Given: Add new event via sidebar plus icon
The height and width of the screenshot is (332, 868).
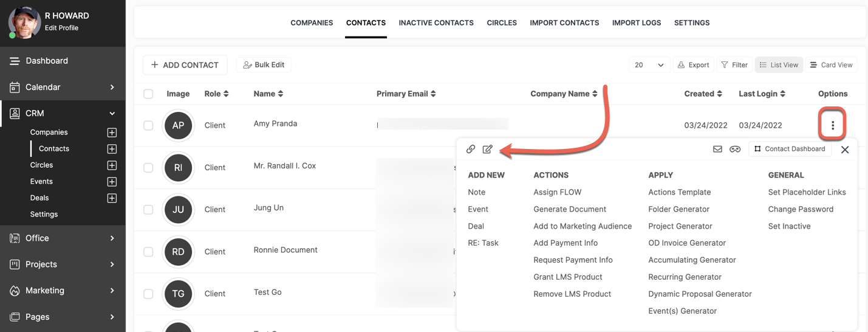Looking at the screenshot, I should coord(112,182).
